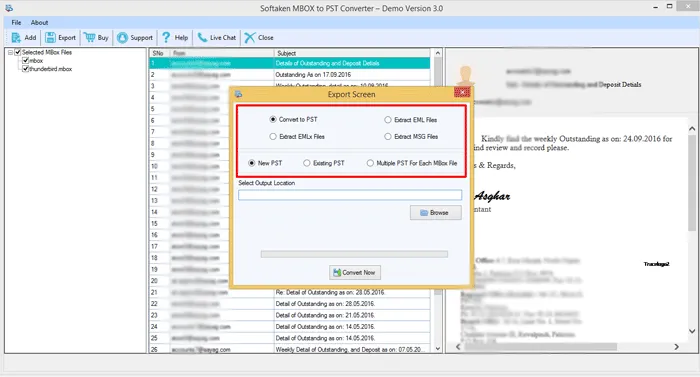Select row 'Outstanding As on 17.09.2016'

(x=290, y=75)
